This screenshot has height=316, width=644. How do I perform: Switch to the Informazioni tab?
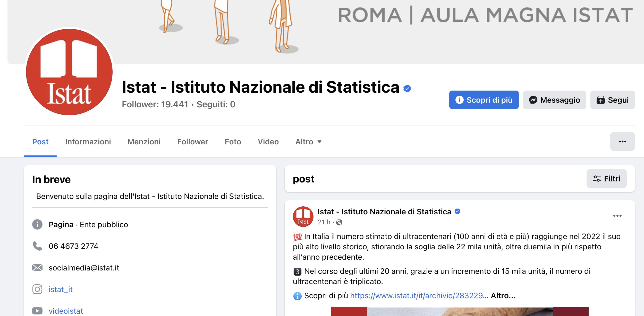tap(88, 142)
